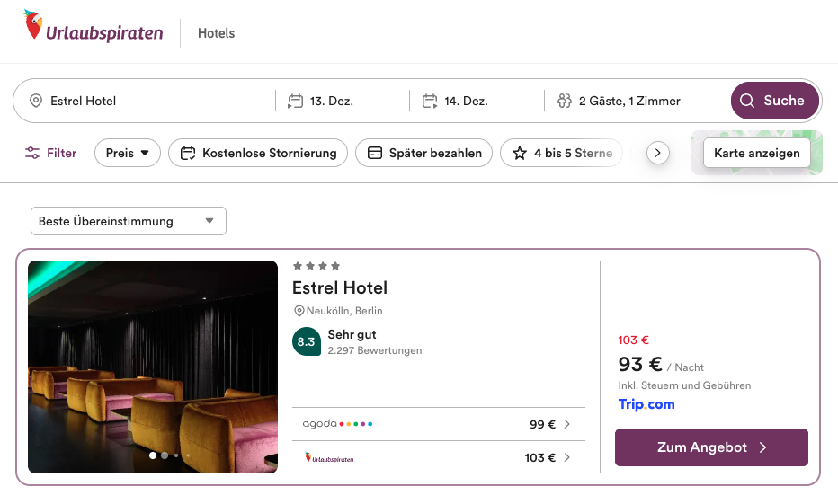838x504 pixels.
Task: Click the Trip.com provider logo
Action: click(x=646, y=404)
